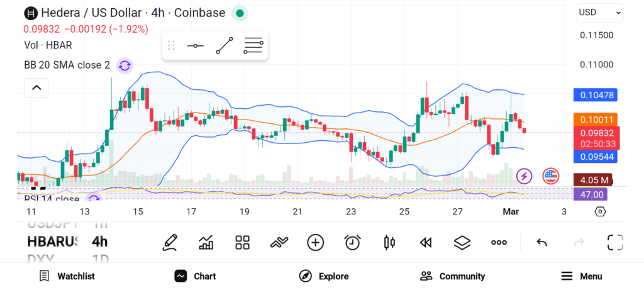Open the drawing tools pencil icon
This screenshot has height=290, width=644.
[169, 242]
